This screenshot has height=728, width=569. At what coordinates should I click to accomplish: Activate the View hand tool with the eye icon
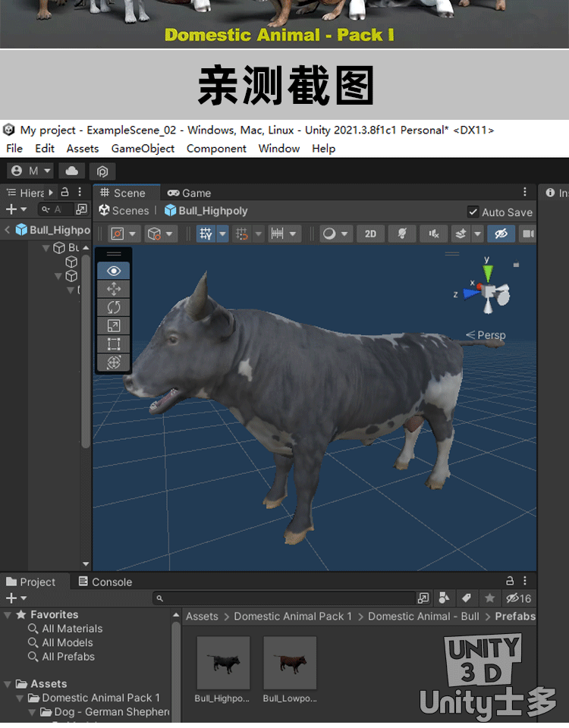point(114,271)
